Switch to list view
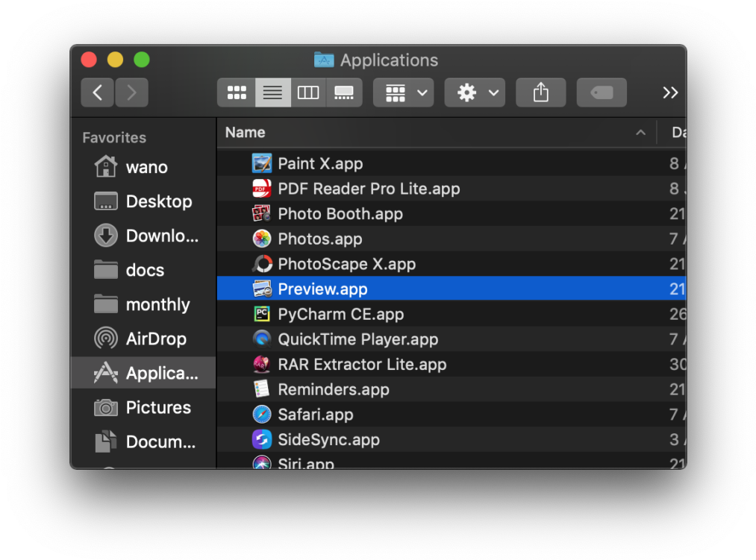 272,92
